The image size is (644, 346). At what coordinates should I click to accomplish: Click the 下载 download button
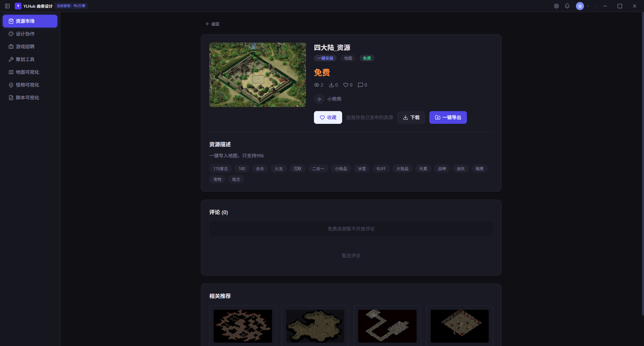[x=411, y=117]
